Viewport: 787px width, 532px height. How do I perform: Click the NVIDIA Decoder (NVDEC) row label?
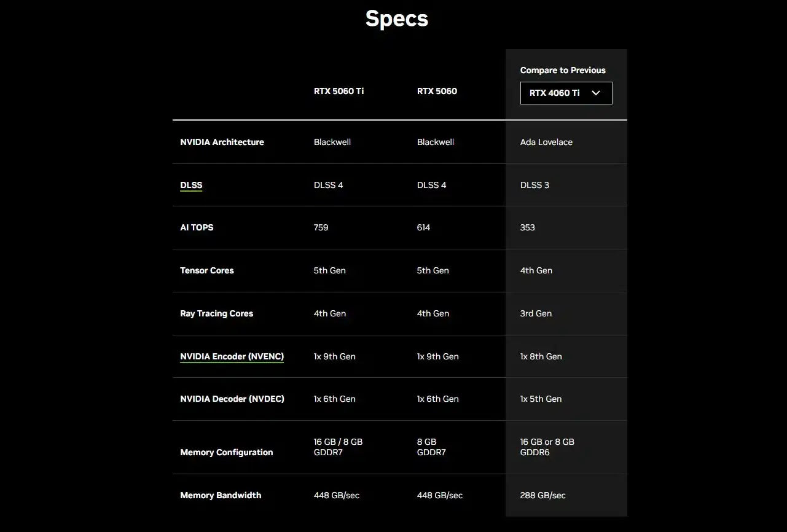coord(232,399)
